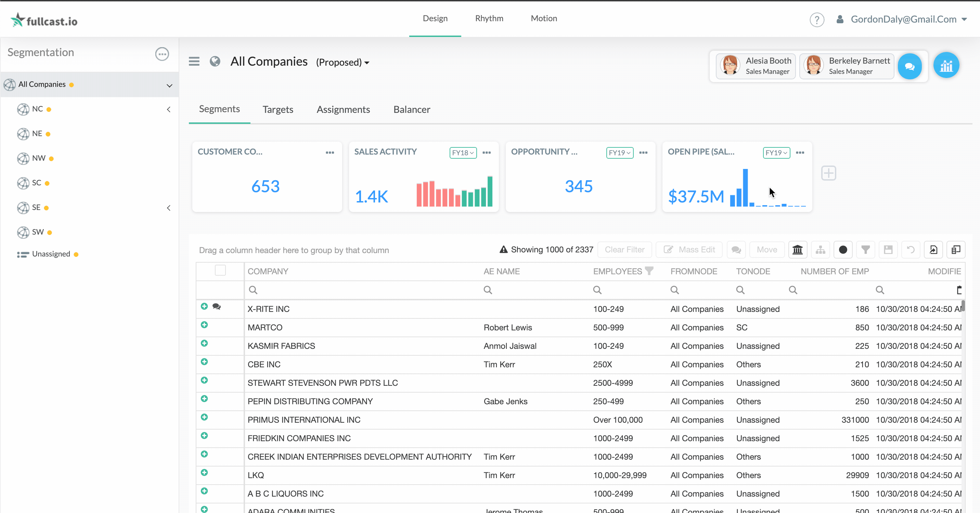
Task: Open the Assignments tab
Action: pyautogui.click(x=343, y=109)
